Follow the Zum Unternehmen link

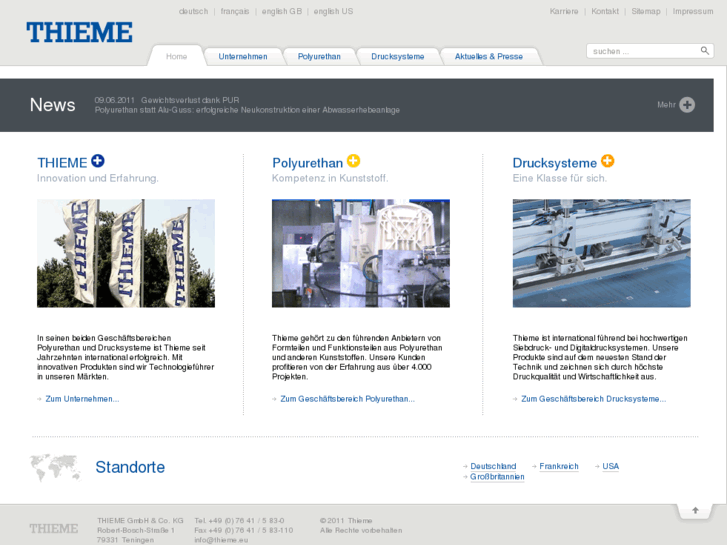82,399
